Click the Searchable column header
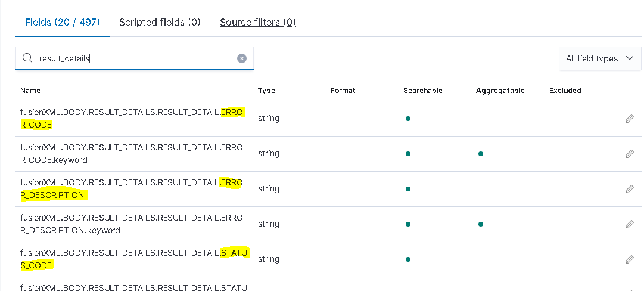 [422, 91]
